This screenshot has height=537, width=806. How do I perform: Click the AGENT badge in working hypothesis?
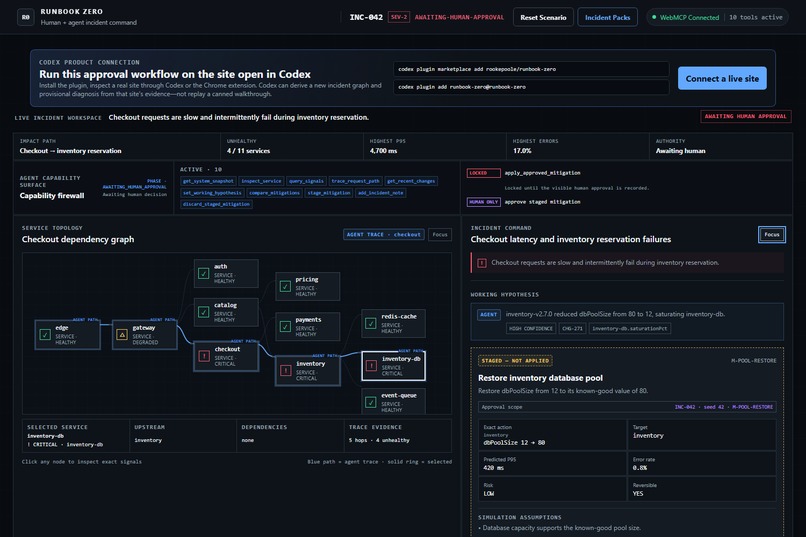488,314
